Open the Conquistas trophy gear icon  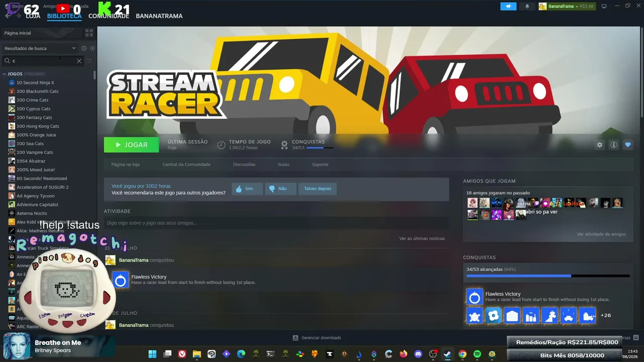click(x=284, y=145)
